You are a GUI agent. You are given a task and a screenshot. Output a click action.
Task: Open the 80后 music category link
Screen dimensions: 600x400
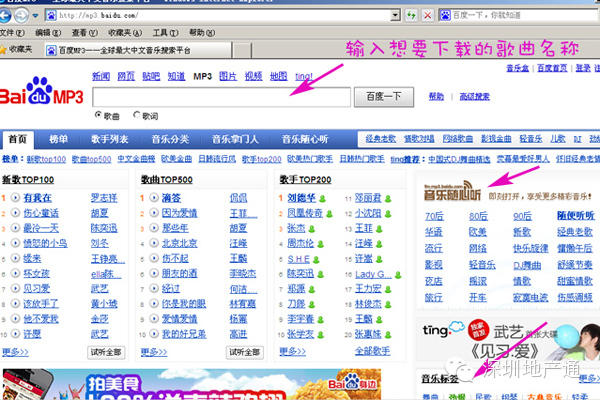click(x=478, y=216)
